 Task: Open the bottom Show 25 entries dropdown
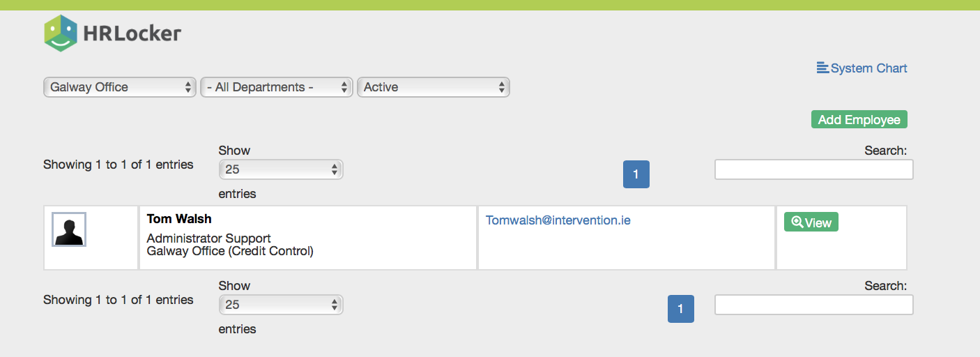click(281, 305)
